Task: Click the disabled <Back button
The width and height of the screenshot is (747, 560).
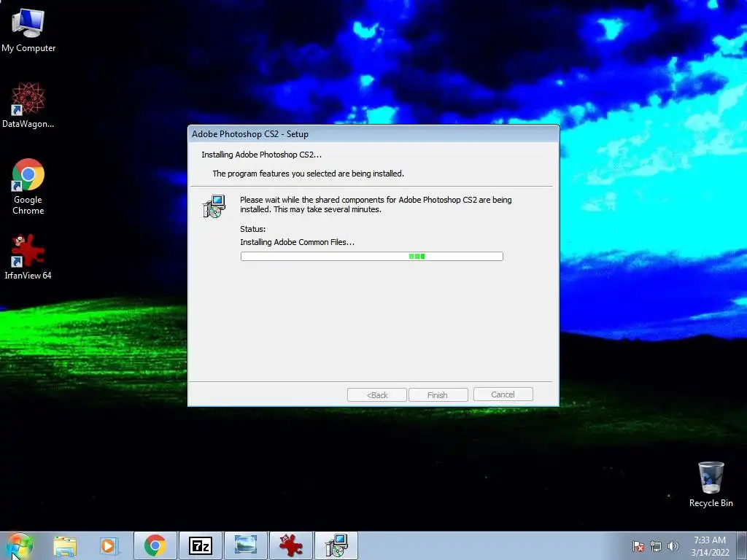Action: pyautogui.click(x=377, y=394)
